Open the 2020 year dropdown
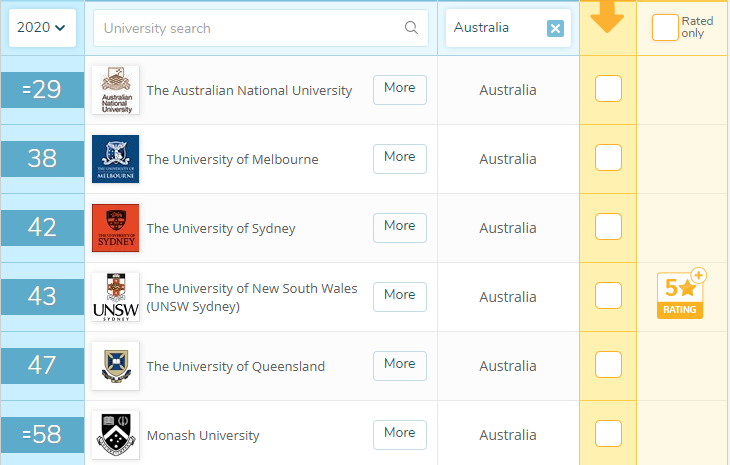Viewport: 730px width, 465px height. 42,28
